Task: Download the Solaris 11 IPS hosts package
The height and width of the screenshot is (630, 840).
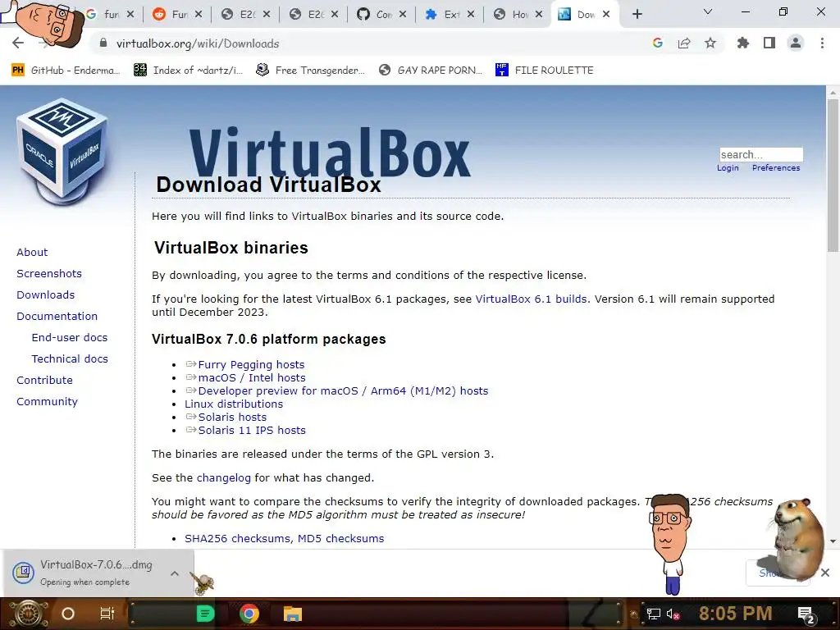Action: tap(252, 430)
